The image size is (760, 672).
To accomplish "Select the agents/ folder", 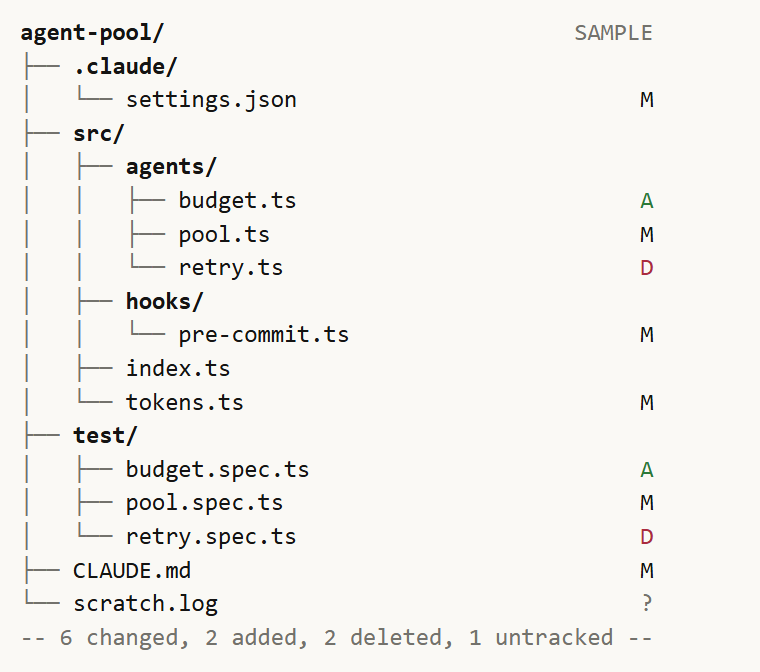I will tap(171, 167).
